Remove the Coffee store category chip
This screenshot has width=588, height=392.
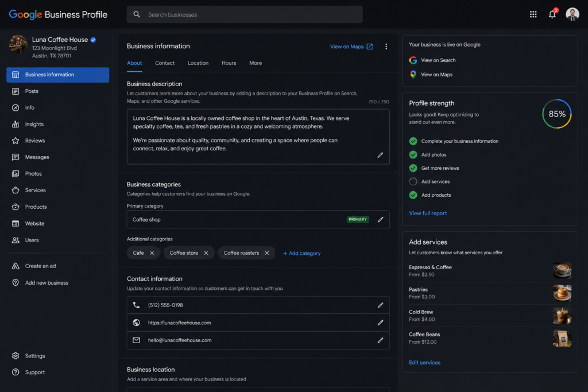pos(206,253)
